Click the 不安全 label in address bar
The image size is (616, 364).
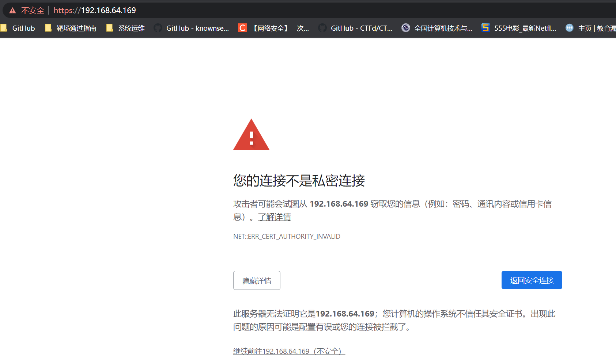coord(33,11)
